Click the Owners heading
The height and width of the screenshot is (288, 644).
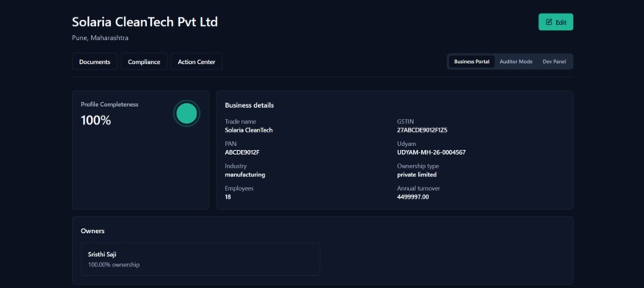tap(93, 231)
